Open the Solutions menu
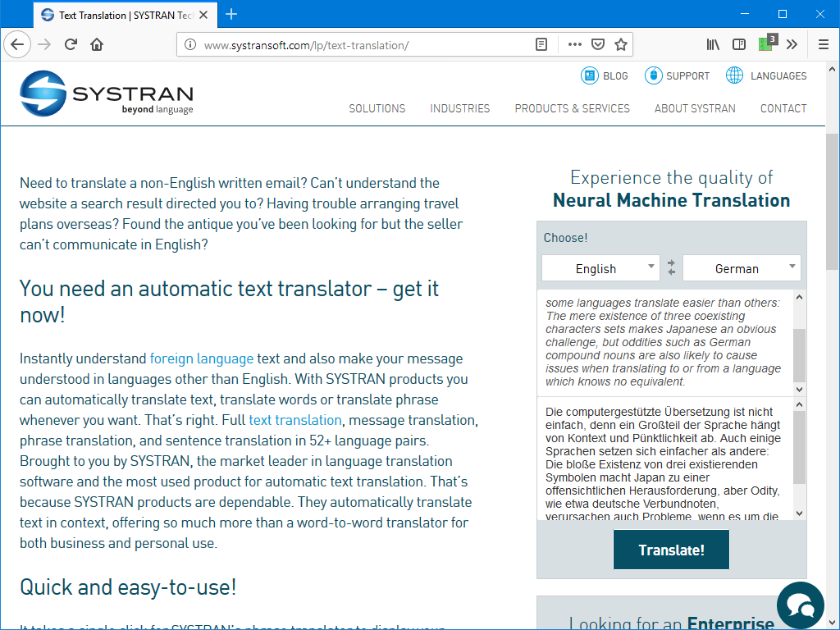Image resolution: width=840 pixels, height=630 pixels. coord(377,108)
